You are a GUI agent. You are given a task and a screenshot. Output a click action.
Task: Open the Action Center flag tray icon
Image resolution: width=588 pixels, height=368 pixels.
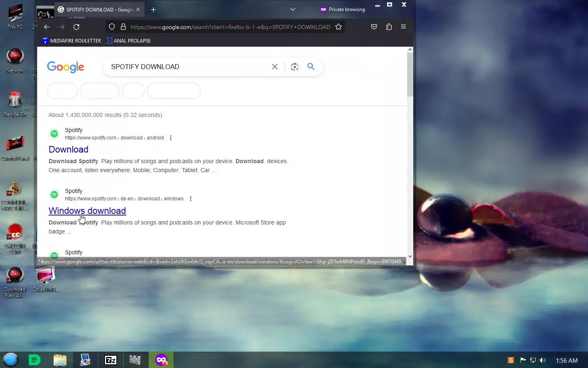[522, 360]
